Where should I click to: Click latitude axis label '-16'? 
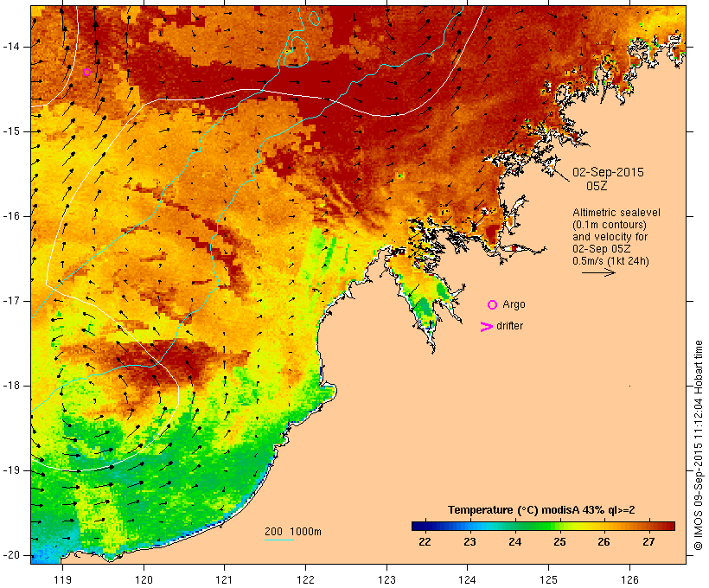point(11,216)
